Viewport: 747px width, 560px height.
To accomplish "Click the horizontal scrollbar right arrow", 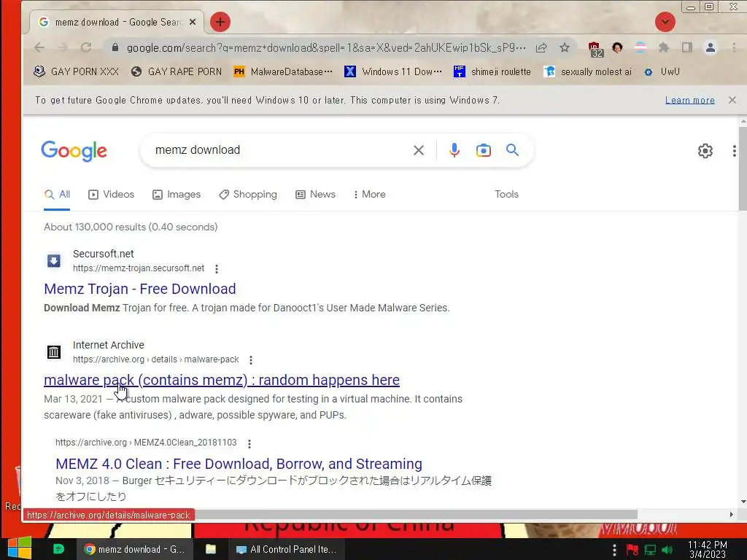I will (x=731, y=514).
